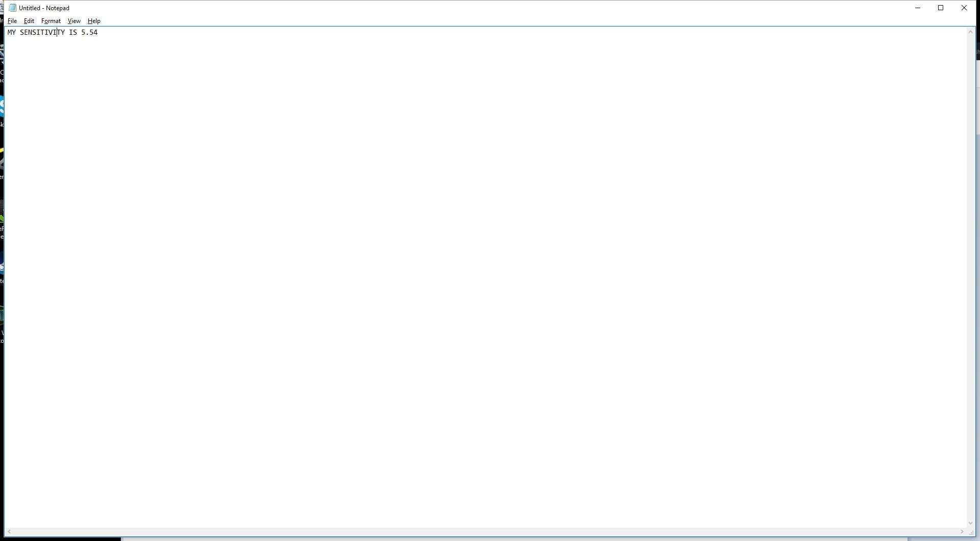The width and height of the screenshot is (980, 541).
Task: Click the horizontal scrollbar track
Action: point(485,532)
